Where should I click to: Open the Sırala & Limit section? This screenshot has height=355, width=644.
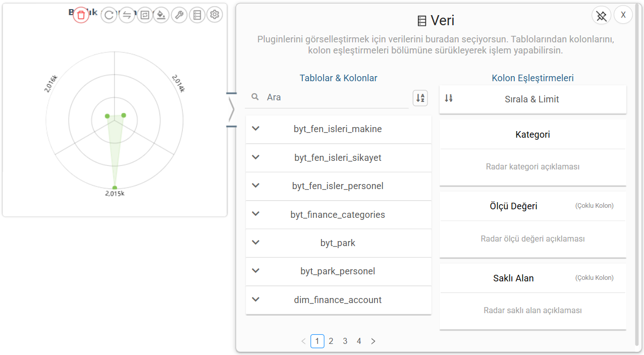pos(532,99)
